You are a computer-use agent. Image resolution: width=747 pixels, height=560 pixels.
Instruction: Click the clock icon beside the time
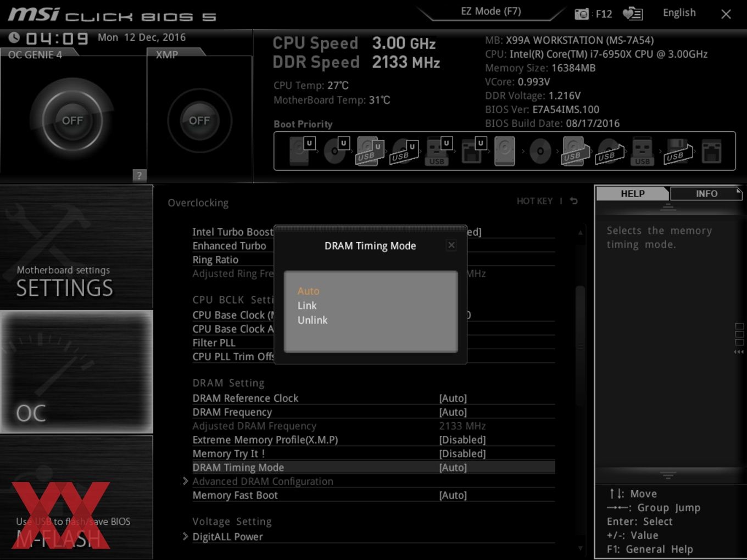(x=14, y=38)
